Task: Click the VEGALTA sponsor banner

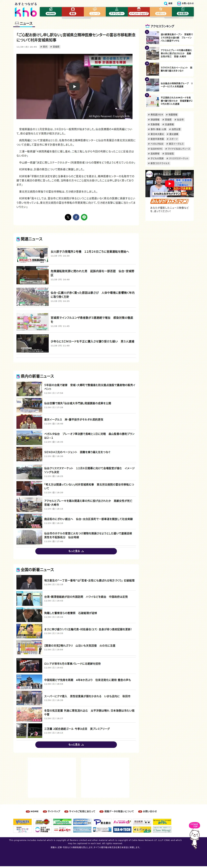Action: (x=23, y=822)
